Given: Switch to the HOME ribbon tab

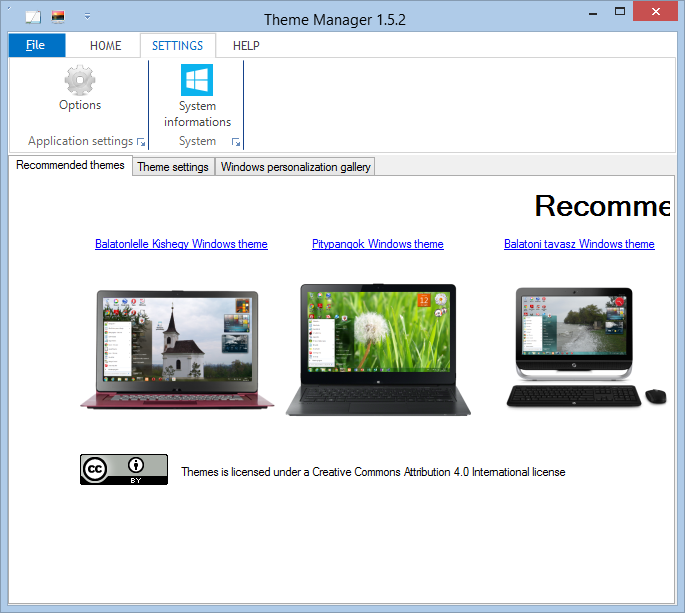Looking at the screenshot, I should coord(106,45).
